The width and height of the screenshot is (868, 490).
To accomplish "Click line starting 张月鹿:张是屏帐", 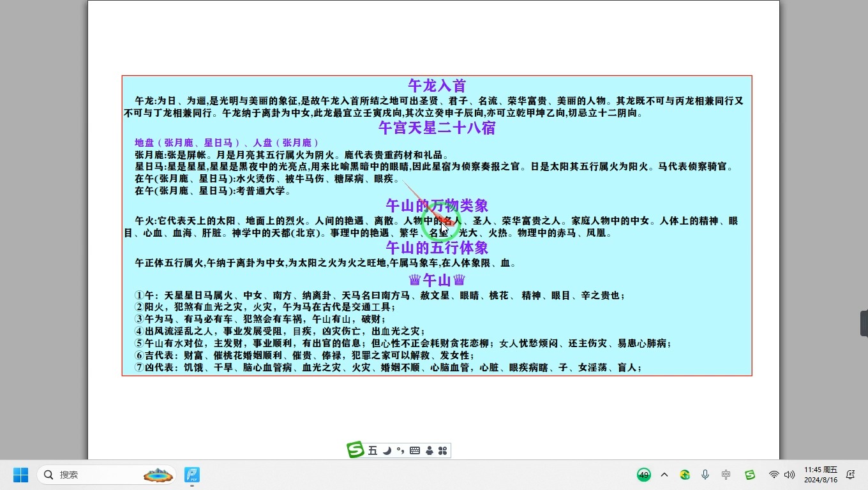I will 292,154.
